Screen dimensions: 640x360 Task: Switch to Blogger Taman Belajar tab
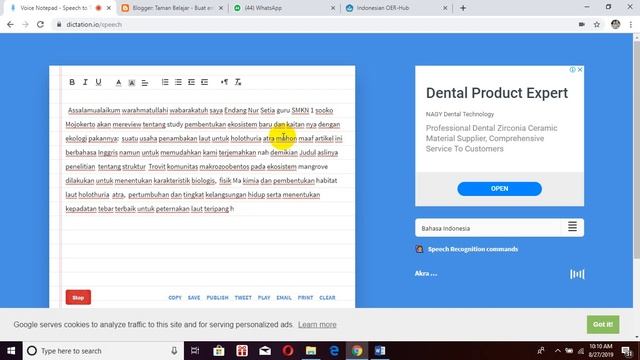(173, 8)
